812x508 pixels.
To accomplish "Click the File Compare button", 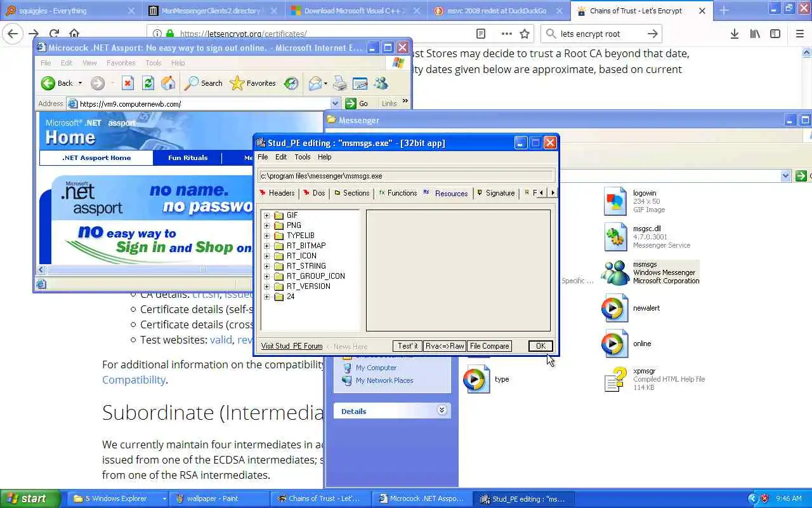I will pos(489,346).
